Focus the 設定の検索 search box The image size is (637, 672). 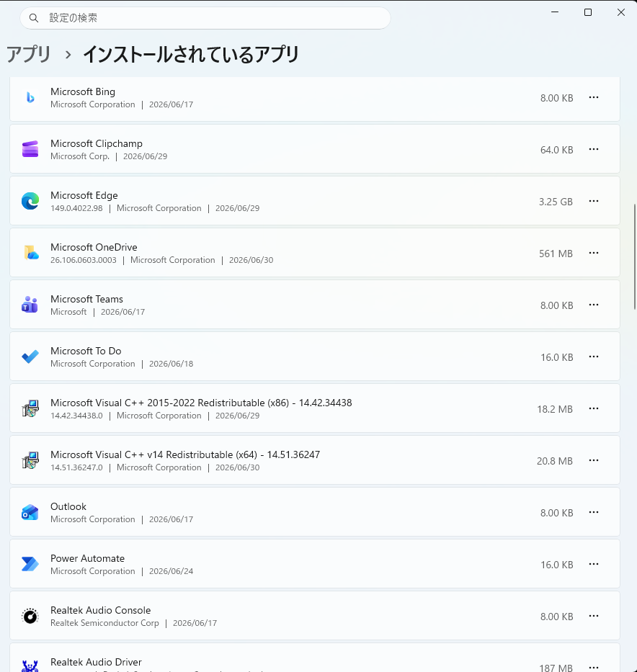(x=205, y=18)
